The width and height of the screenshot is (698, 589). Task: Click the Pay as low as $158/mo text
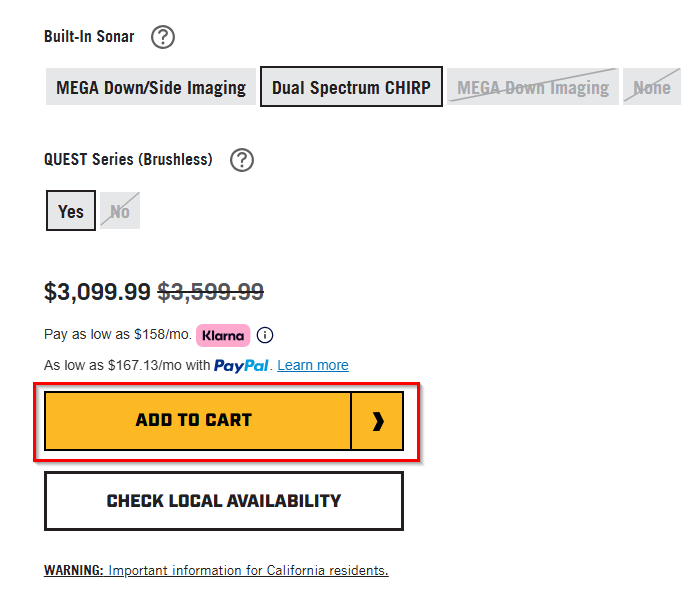point(118,334)
